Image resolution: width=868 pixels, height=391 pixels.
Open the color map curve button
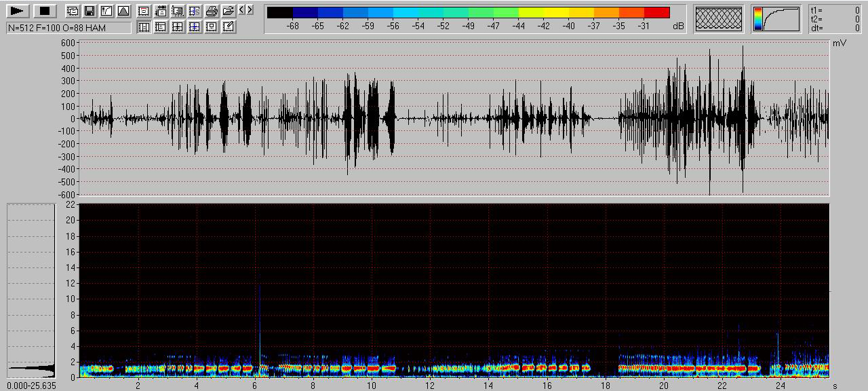tap(776, 19)
